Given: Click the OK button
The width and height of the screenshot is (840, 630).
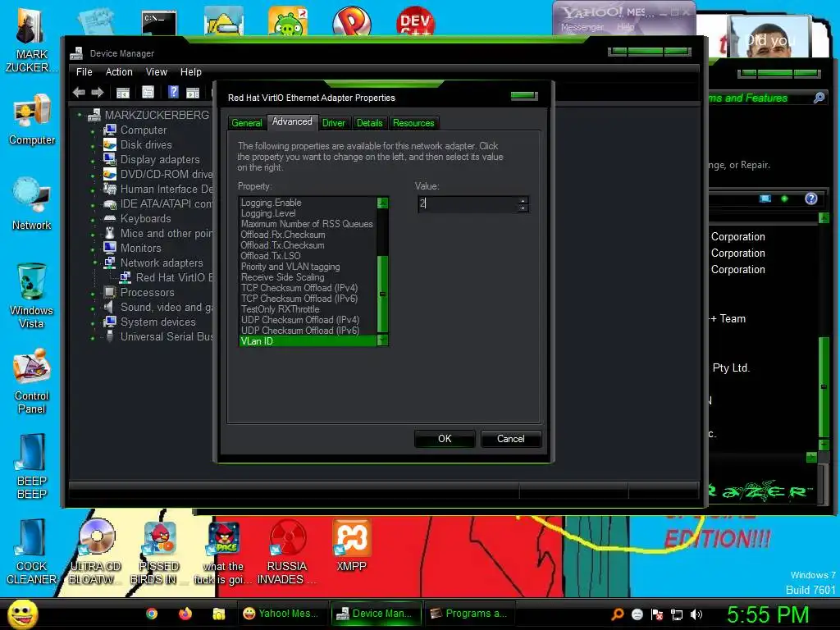Looking at the screenshot, I should click(x=445, y=439).
